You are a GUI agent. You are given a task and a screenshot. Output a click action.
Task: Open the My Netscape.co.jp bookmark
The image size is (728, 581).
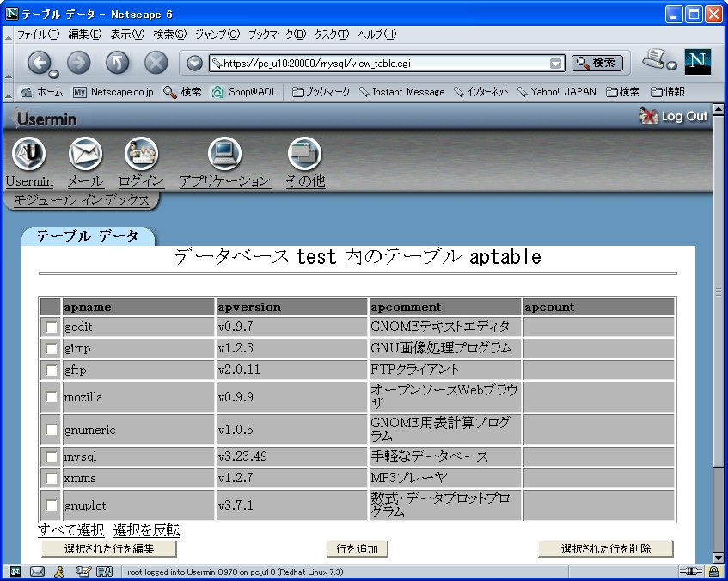113,92
